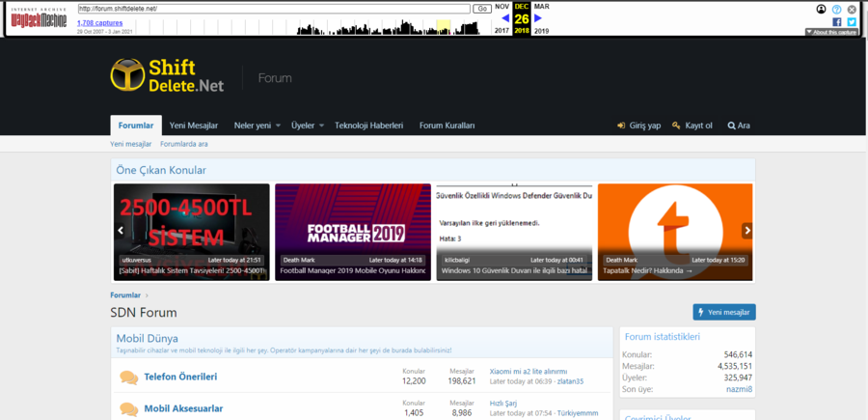Close the Wayback toolbar
Viewport: 868px width, 420px height.
[x=852, y=9]
